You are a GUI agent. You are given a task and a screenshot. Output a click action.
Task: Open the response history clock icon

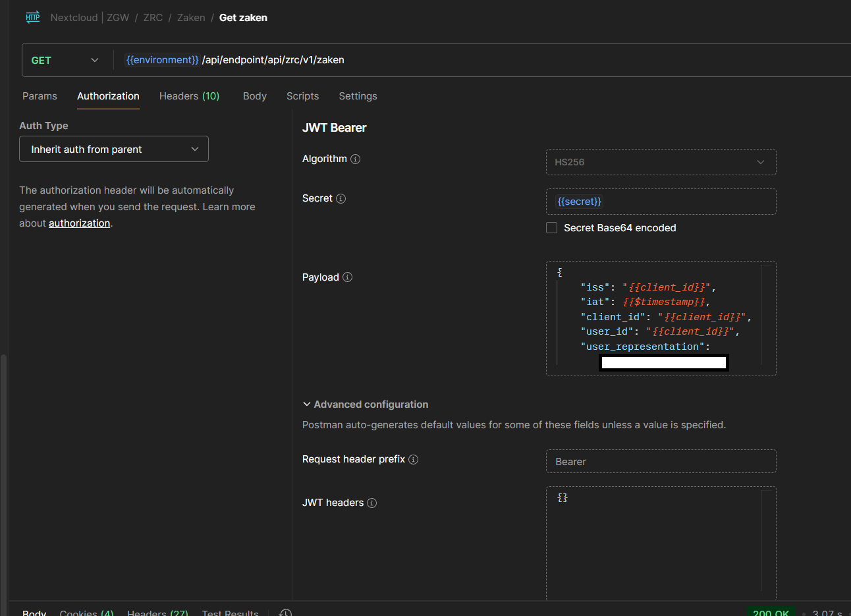click(285, 613)
